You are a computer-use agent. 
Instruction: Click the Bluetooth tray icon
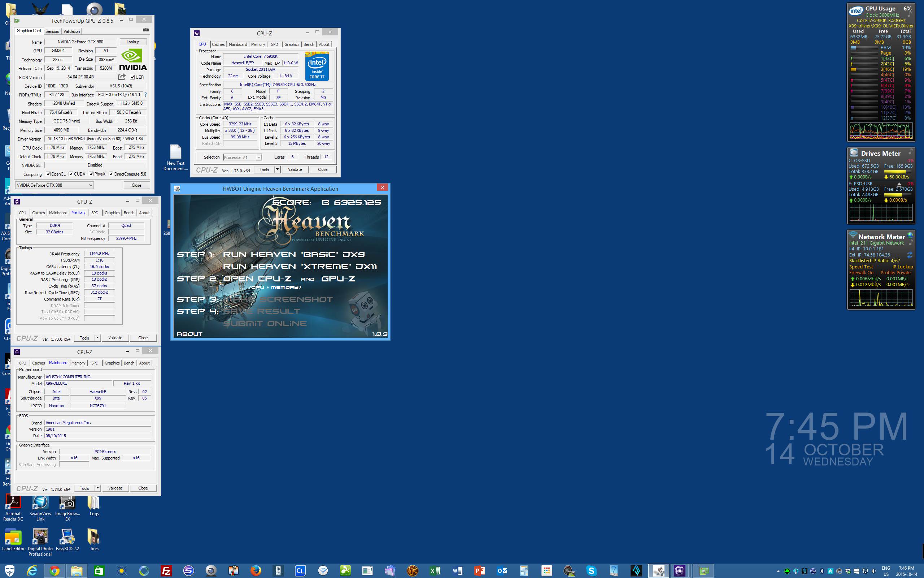[821, 571]
